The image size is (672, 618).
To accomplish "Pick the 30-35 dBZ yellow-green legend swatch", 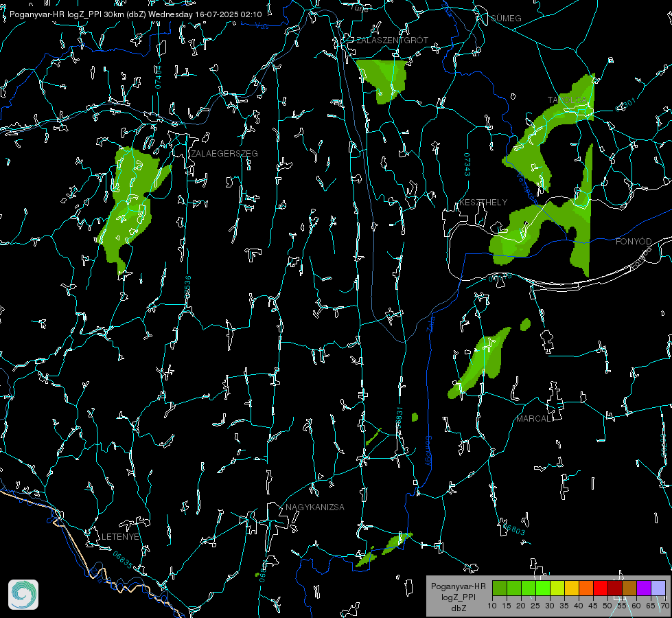I will (x=557, y=588).
